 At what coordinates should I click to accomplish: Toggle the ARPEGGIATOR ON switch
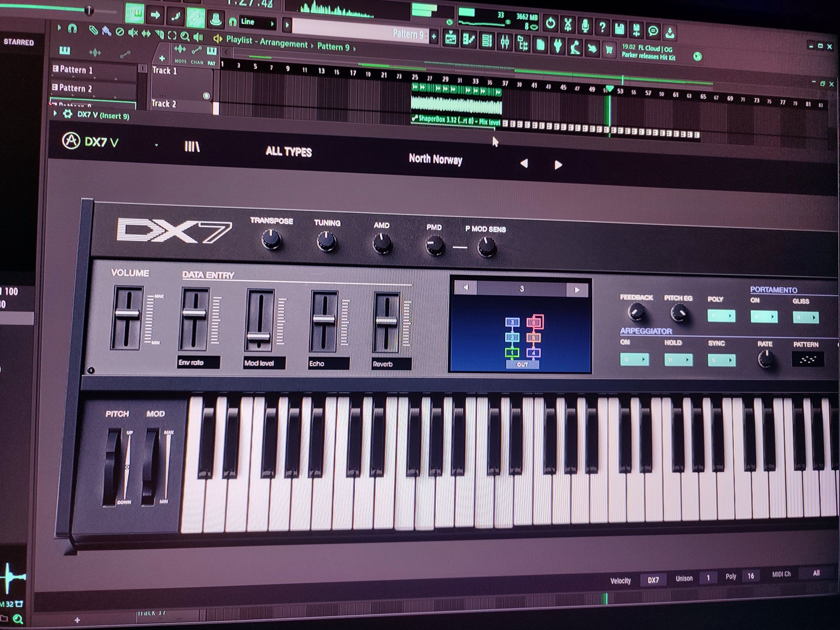click(x=634, y=359)
